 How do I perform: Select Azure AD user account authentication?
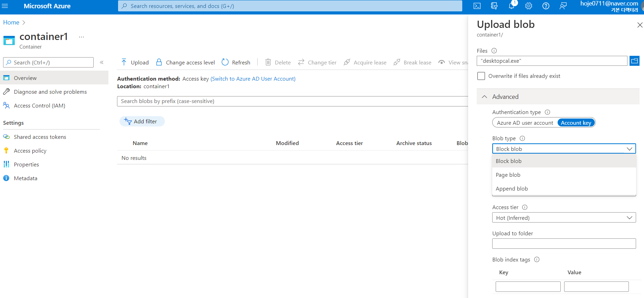tap(525, 123)
